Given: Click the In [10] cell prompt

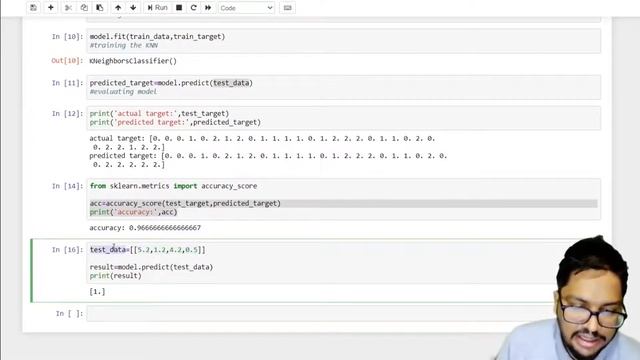Looking at the screenshot, I should 67,37.
